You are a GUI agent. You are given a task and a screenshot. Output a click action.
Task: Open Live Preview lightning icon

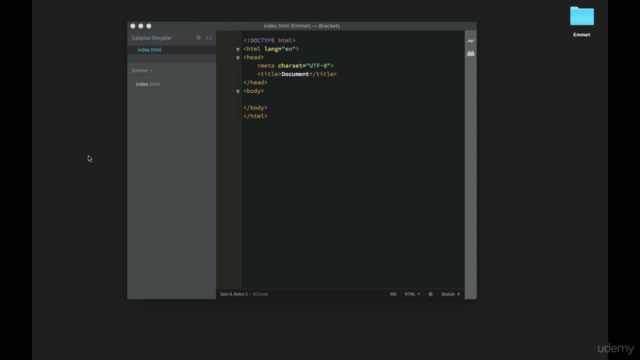point(471,41)
